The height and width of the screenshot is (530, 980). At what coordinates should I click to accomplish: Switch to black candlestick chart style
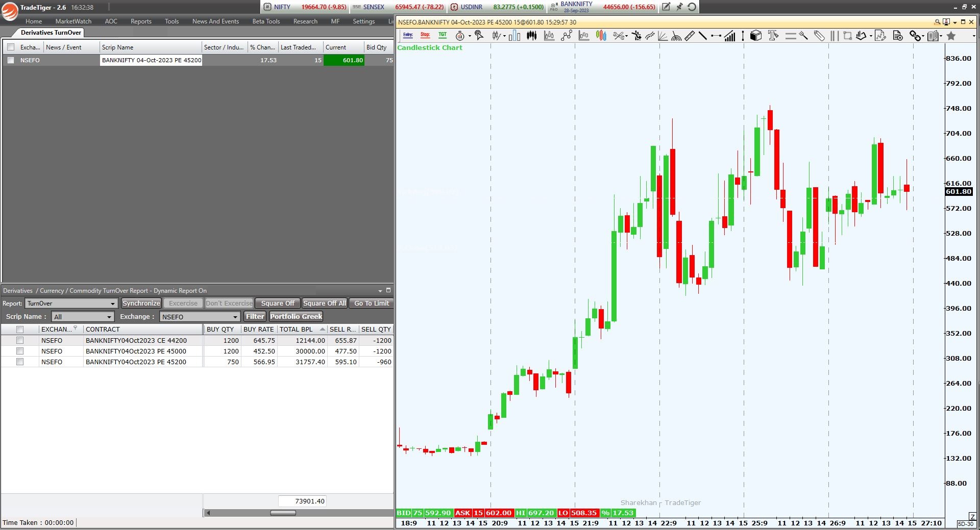pos(532,36)
